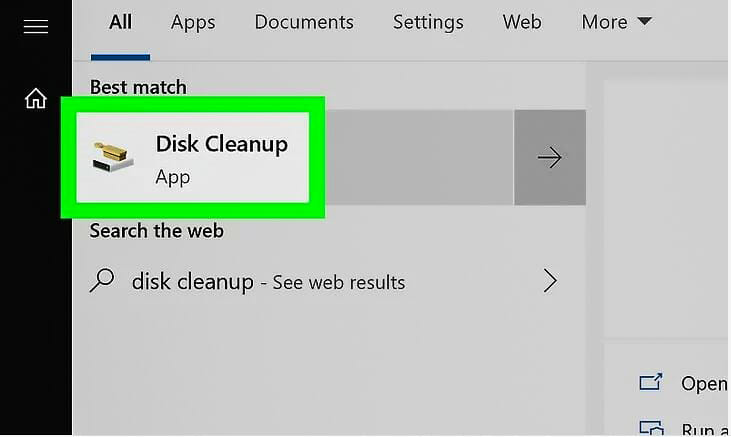
Task: Choose Open in the preview panel
Action: pos(704,383)
